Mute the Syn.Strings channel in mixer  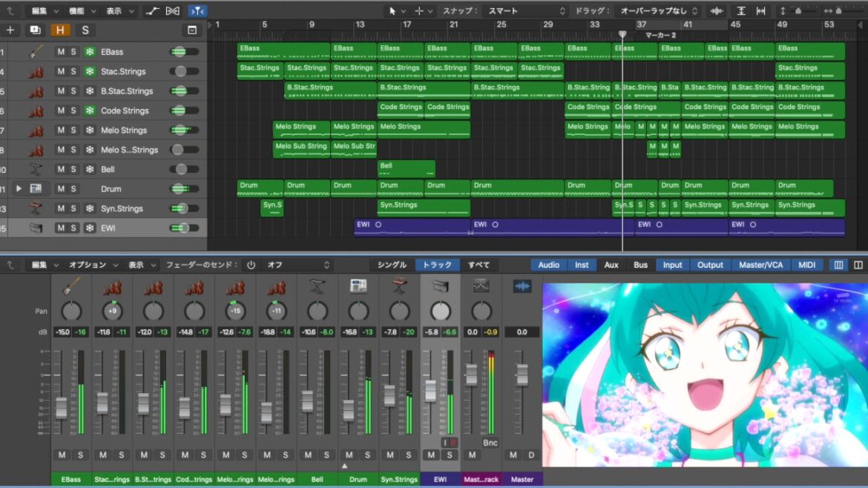389,455
